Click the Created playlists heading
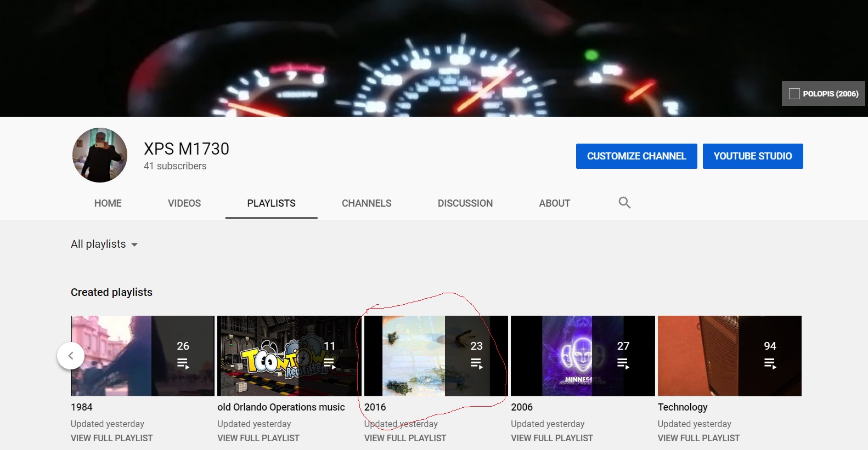The height and width of the screenshot is (450, 868). [x=111, y=293]
